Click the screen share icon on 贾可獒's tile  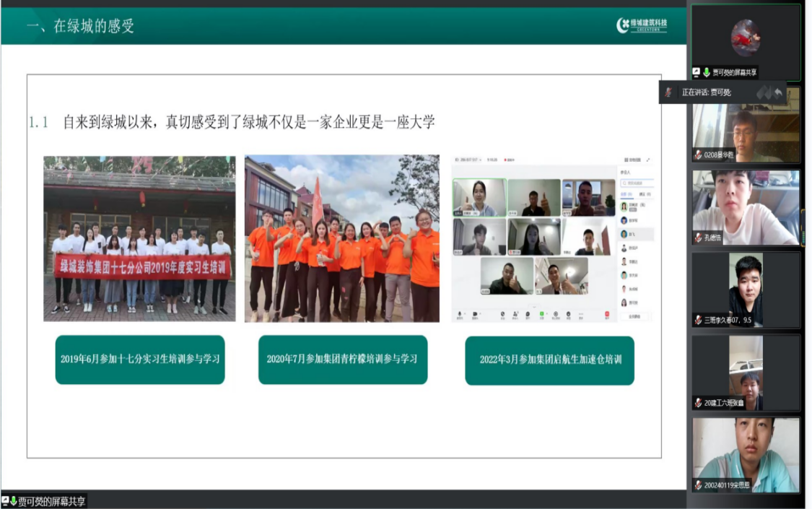click(x=697, y=72)
